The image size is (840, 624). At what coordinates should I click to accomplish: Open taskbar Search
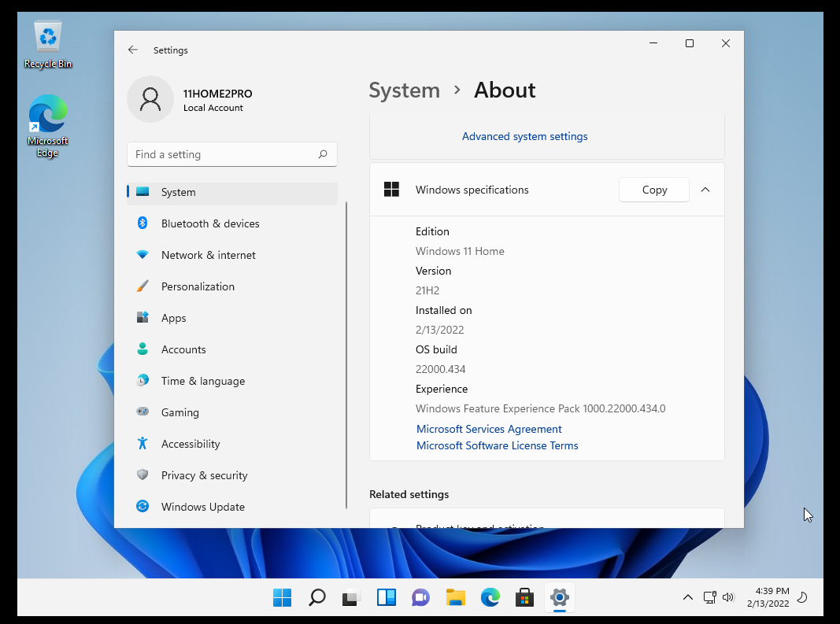pyautogui.click(x=316, y=597)
